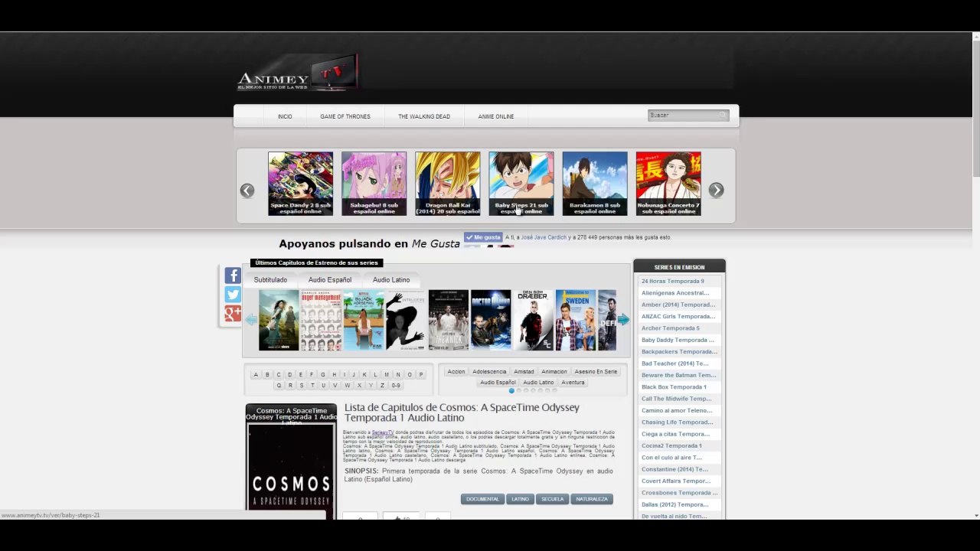Open the Welcome to Sweden poster
The image size is (980, 551).
point(576,320)
